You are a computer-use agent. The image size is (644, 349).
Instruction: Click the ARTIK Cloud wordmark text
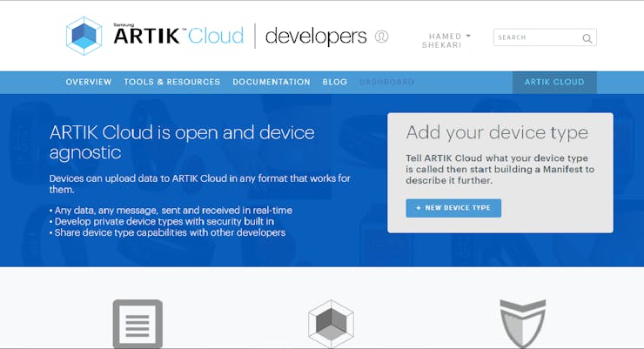178,36
